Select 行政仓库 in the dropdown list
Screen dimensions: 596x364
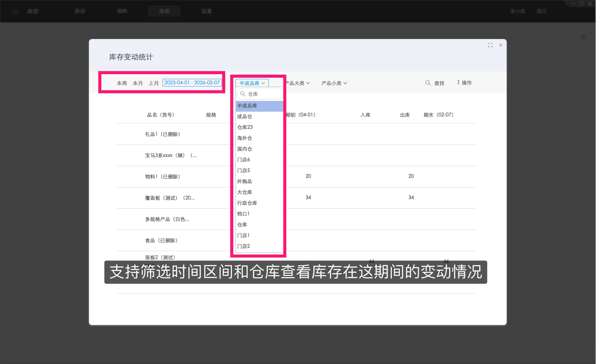(247, 203)
